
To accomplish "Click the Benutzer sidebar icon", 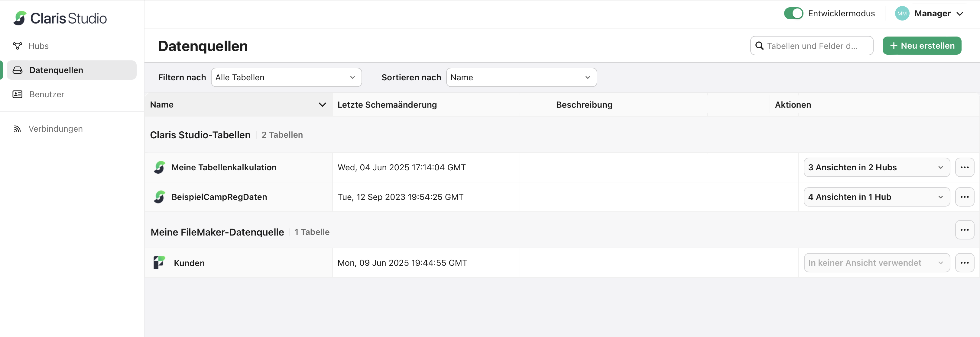I will [17, 94].
